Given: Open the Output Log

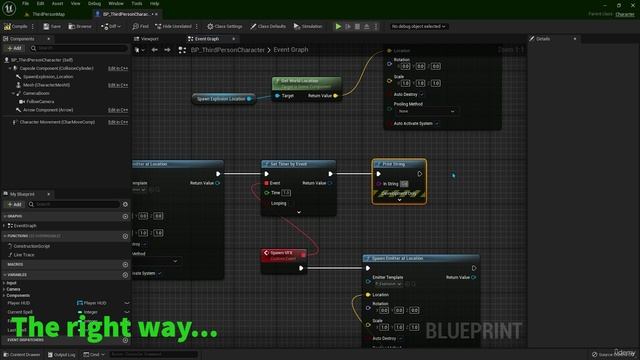Looking at the screenshot, I should [x=62, y=355].
